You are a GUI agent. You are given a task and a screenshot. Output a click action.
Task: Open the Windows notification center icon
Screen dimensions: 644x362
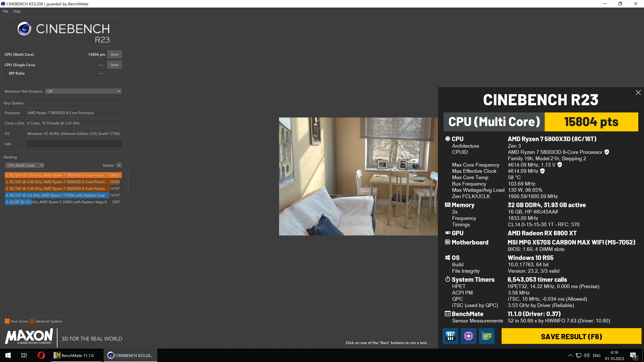(x=633, y=355)
